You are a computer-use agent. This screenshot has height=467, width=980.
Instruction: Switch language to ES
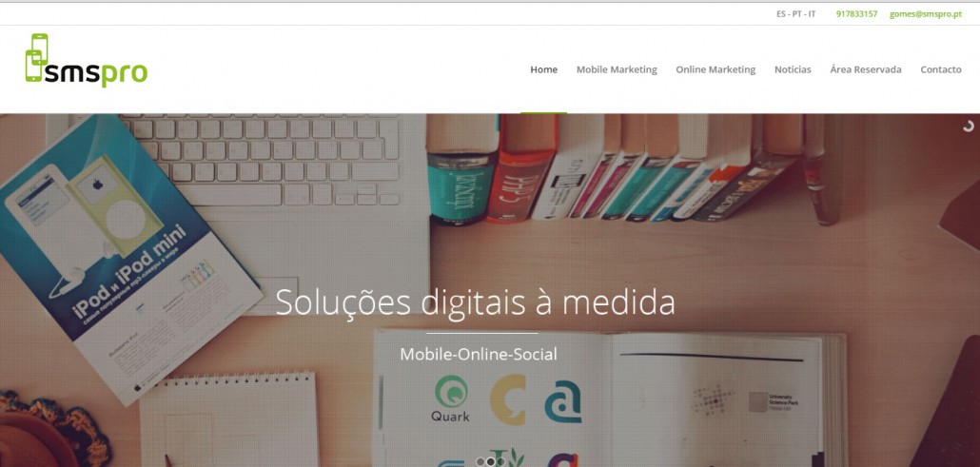[x=781, y=13]
